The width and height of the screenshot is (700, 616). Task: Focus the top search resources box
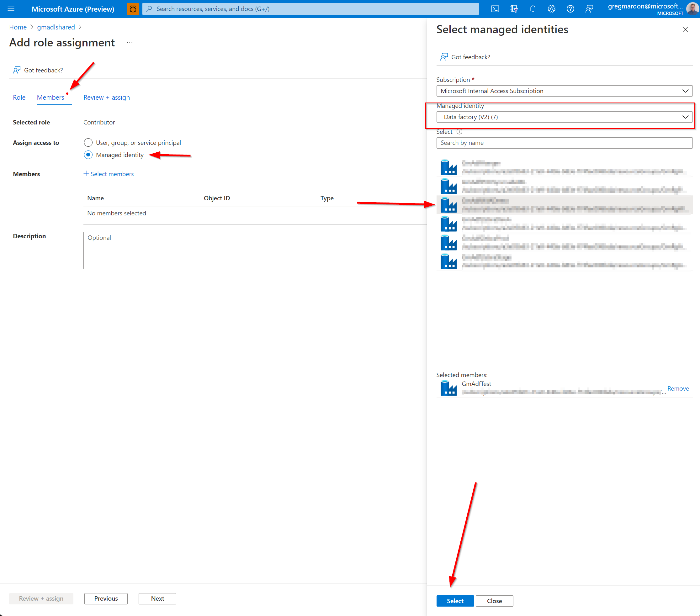[310, 9]
